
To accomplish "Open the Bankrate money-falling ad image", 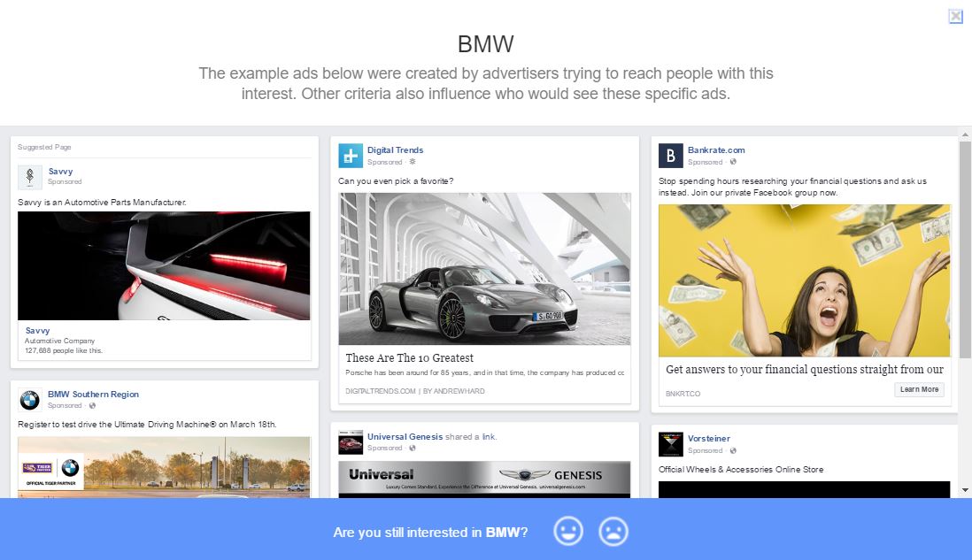I will click(x=804, y=280).
